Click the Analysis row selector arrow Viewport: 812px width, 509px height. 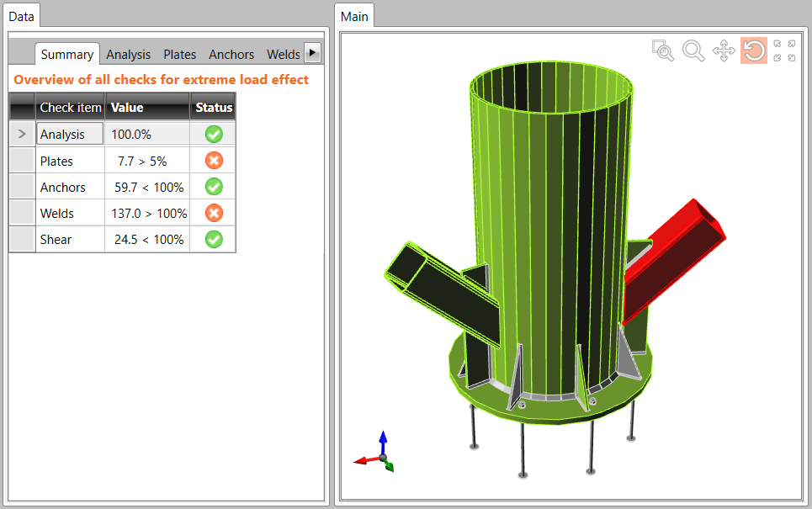coord(21,133)
